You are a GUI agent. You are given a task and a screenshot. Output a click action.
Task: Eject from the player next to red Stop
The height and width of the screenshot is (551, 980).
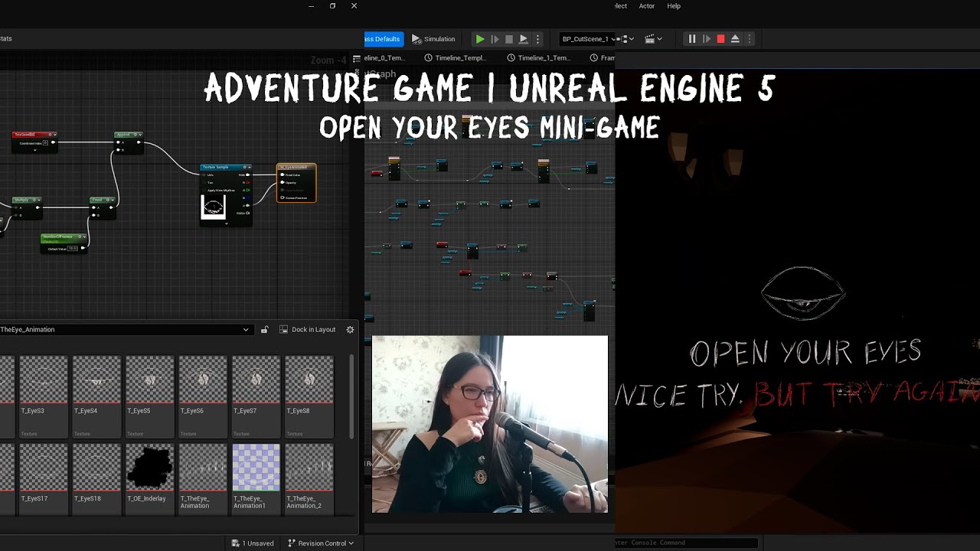(x=735, y=39)
